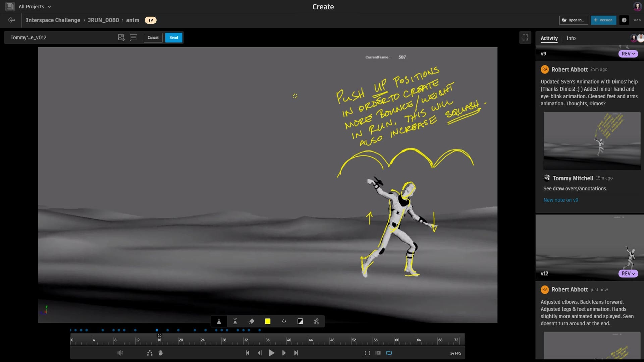Click the Send button
Screen dimensions: 644x362
click(x=174, y=38)
